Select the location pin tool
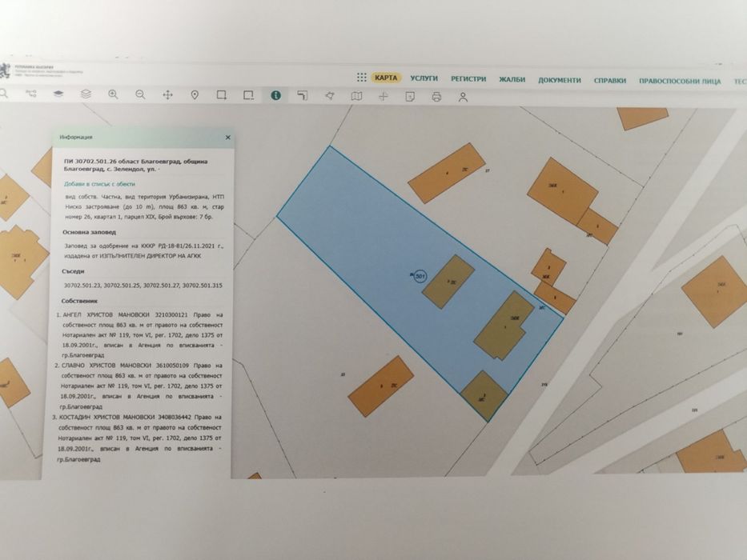The image size is (747, 560). point(195,95)
